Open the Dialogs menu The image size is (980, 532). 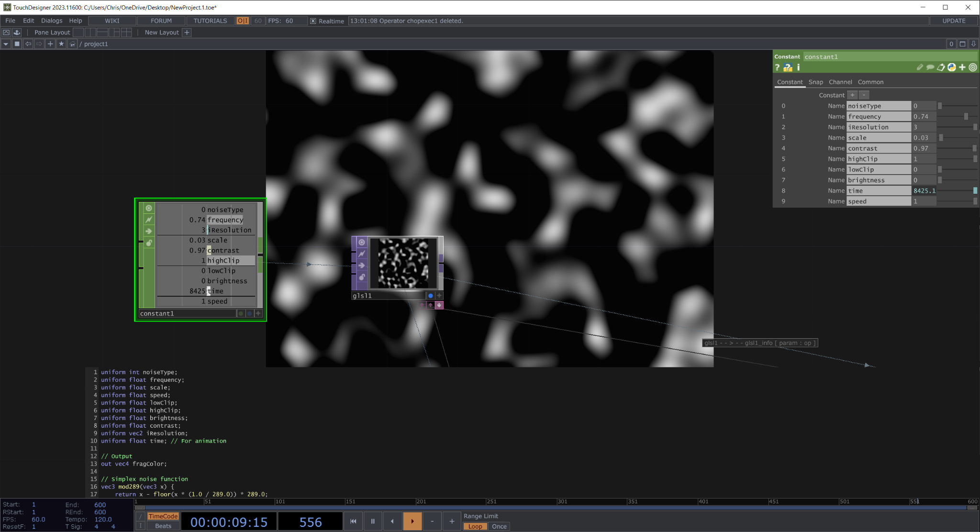point(52,21)
